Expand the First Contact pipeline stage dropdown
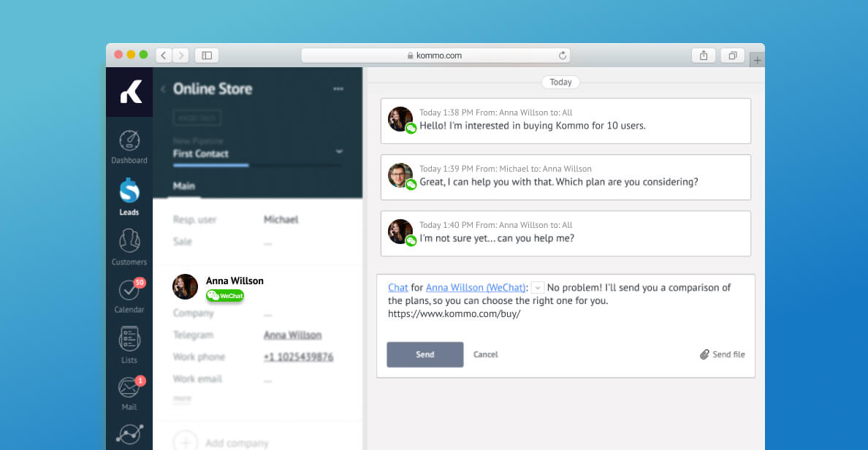The height and width of the screenshot is (450, 868). tap(339, 152)
